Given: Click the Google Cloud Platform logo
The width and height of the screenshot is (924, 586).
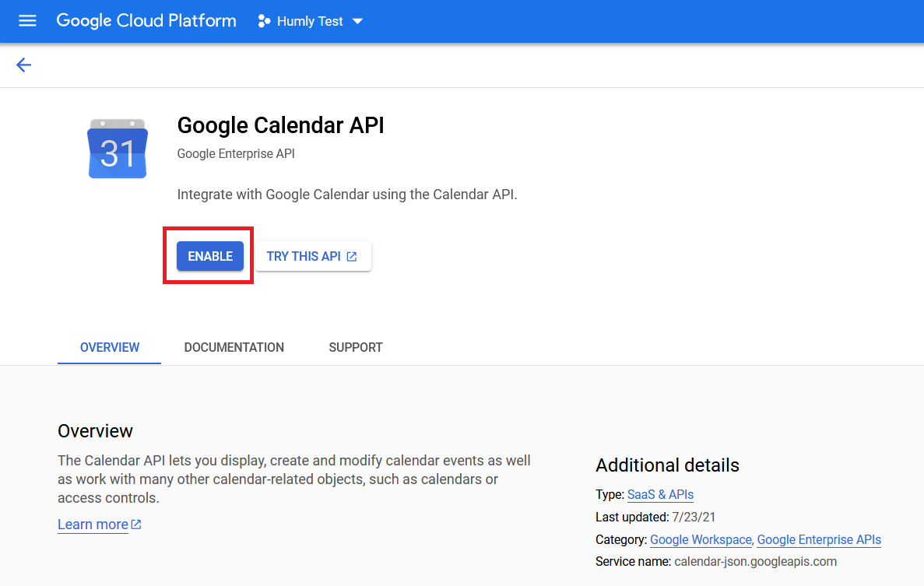Looking at the screenshot, I should 146,21.
